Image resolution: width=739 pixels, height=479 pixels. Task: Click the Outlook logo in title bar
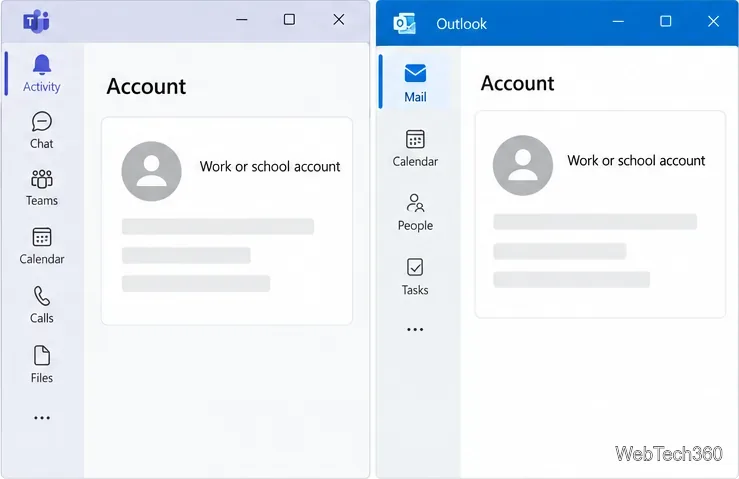404,23
